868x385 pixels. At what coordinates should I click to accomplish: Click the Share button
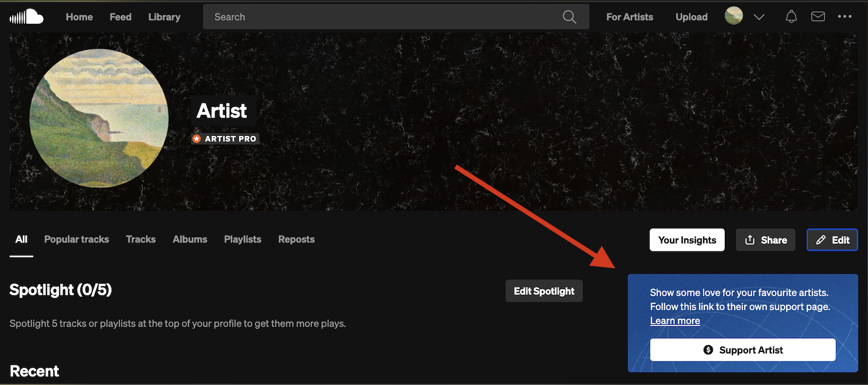(x=765, y=240)
